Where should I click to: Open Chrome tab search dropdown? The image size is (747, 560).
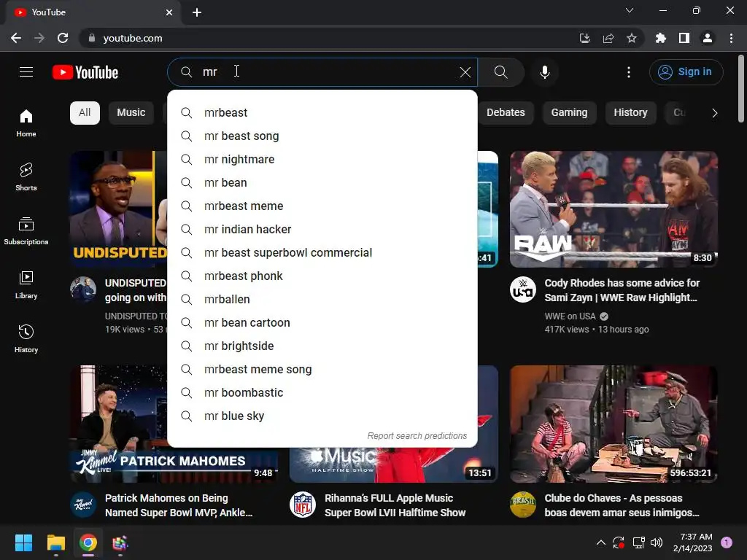[630, 10]
